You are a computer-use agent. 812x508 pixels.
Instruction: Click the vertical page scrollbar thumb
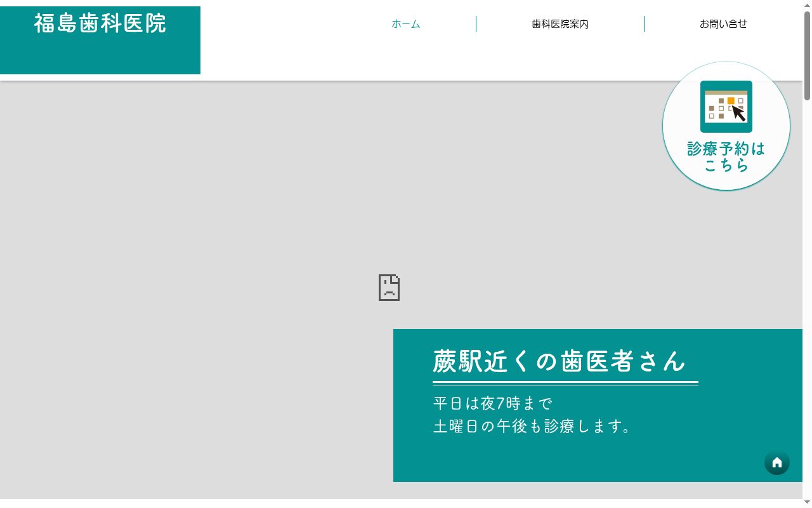coord(807,56)
